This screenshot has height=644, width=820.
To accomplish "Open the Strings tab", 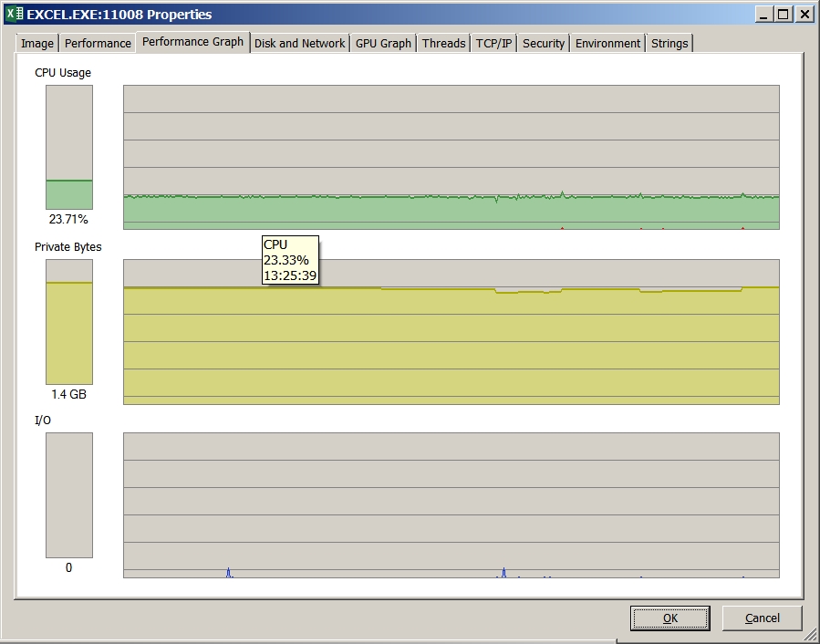I will click(669, 44).
